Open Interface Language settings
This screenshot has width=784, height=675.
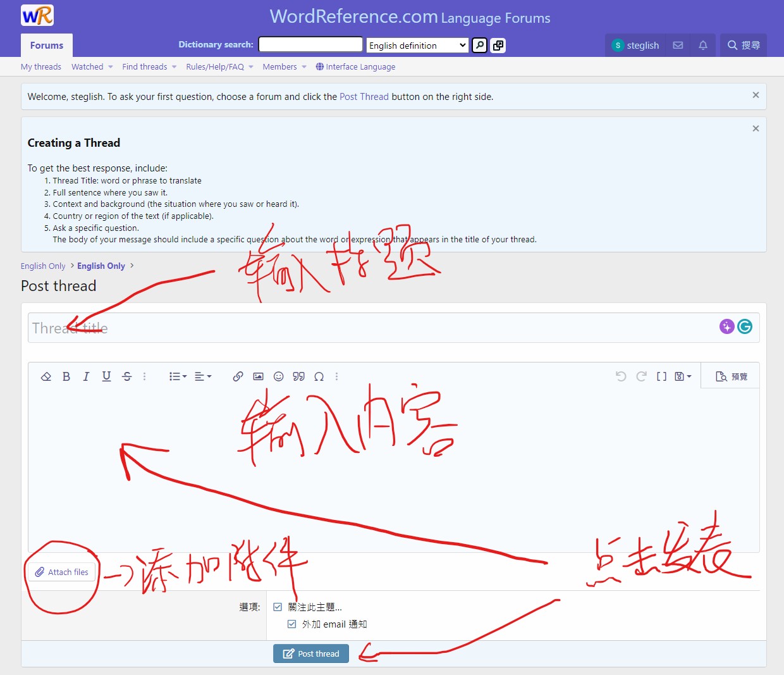click(355, 67)
